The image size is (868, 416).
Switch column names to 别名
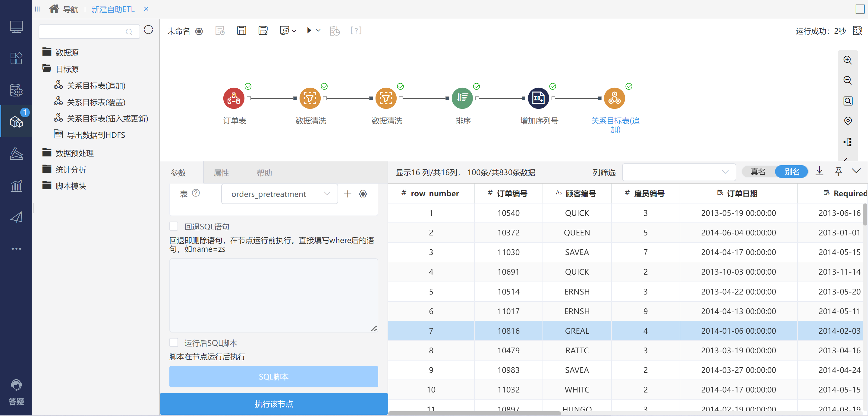click(x=791, y=172)
